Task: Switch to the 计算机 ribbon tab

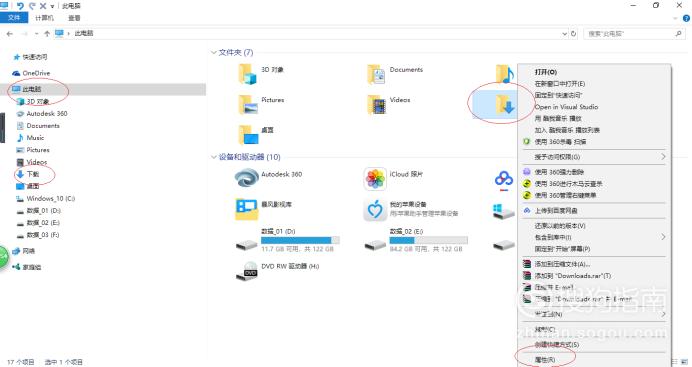Action: coord(44,18)
